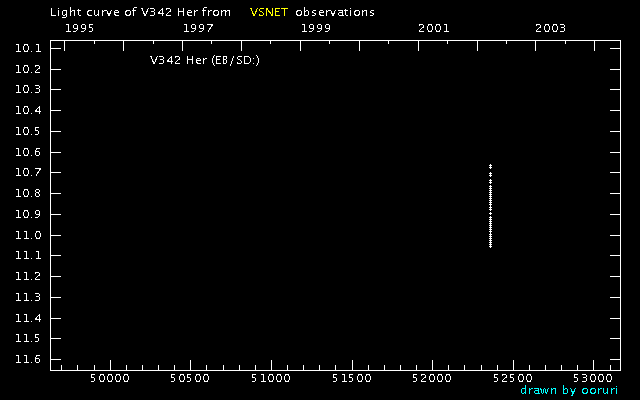
Task: Click the 10.6 magnitude axis label
Action: 28,152
